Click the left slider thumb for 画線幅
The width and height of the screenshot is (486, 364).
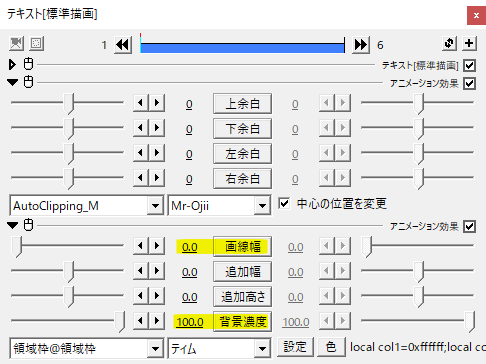click(x=17, y=247)
